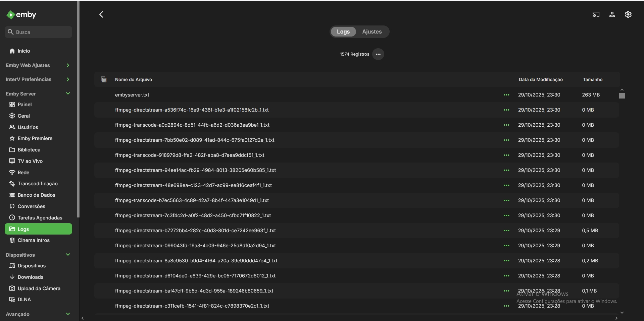The width and height of the screenshot is (644, 321).
Task: Open ffmpeg-directstream-a536f74c log file
Action: (x=192, y=110)
